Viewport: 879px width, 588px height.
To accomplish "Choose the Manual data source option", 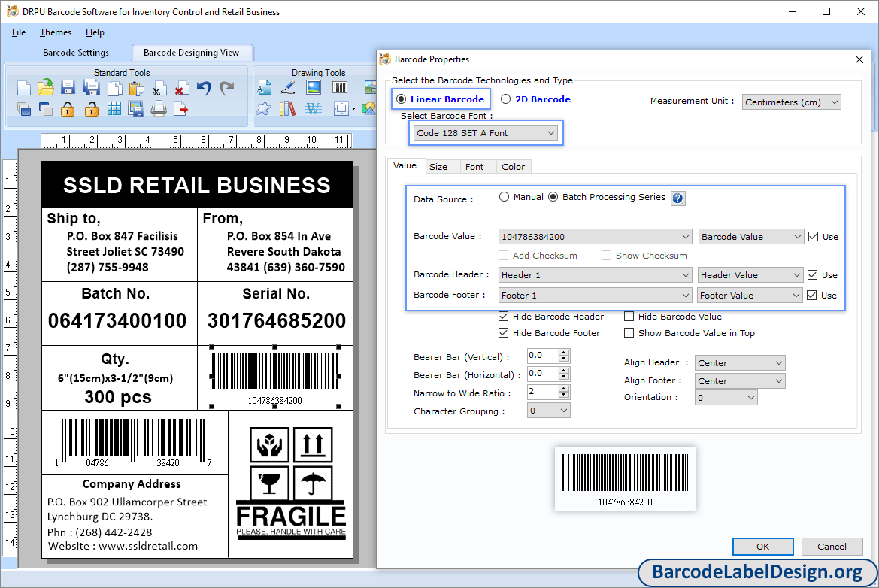I will pyautogui.click(x=505, y=197).
